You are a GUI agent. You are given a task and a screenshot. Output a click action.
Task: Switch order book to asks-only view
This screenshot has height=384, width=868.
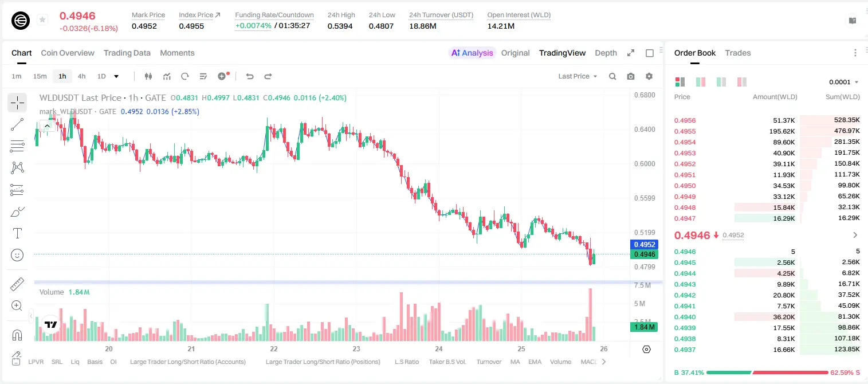(742, 82)
